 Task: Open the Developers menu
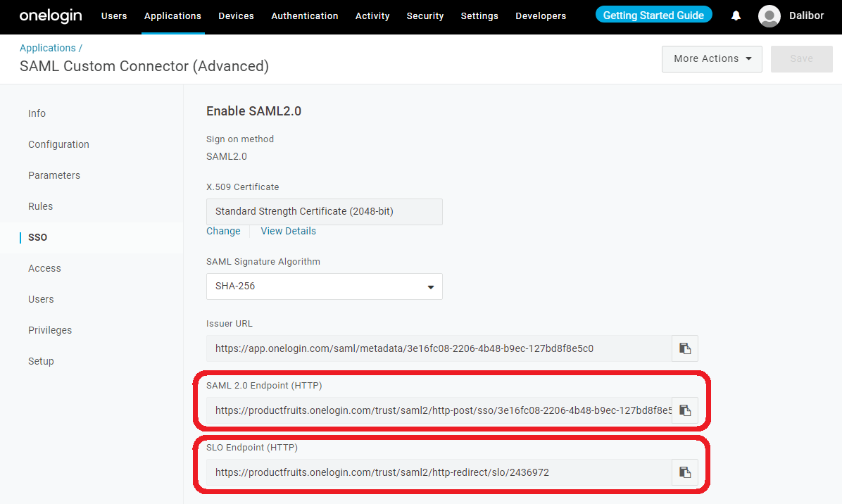[x=541, y=15]
